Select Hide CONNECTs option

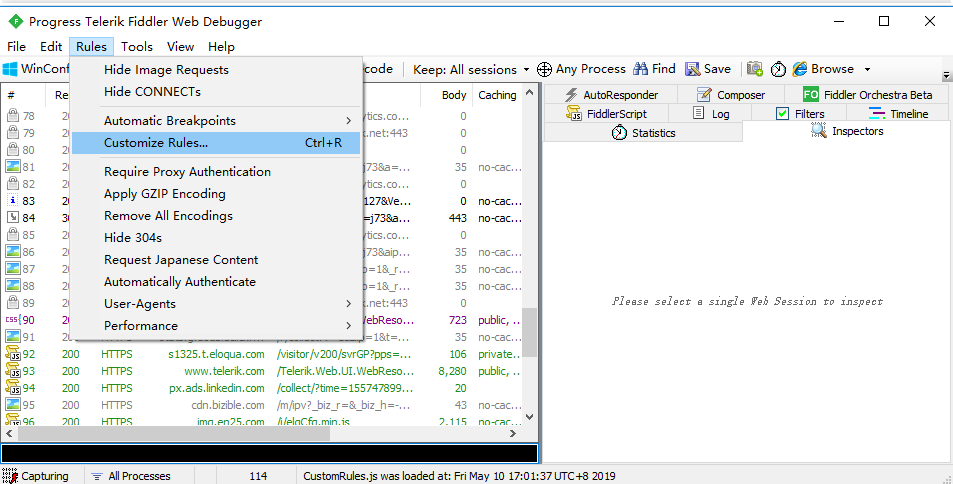(216, 92)
